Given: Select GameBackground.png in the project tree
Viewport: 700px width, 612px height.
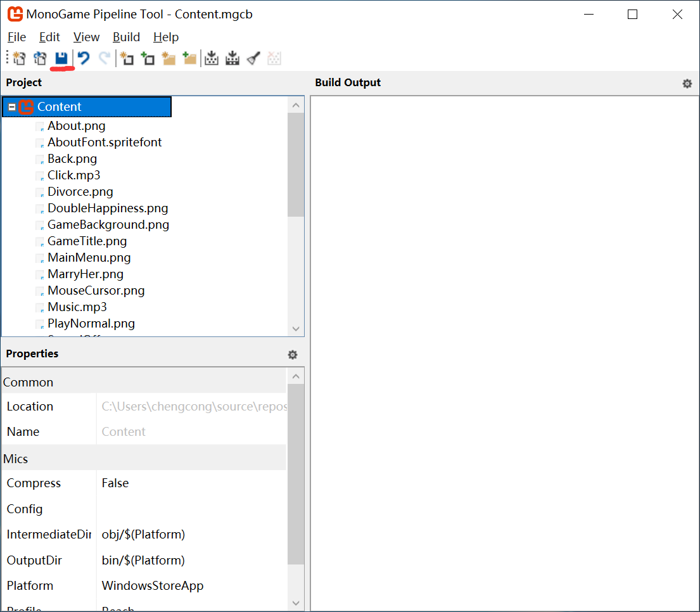Looking at the screenshot, I should (108, 225).
